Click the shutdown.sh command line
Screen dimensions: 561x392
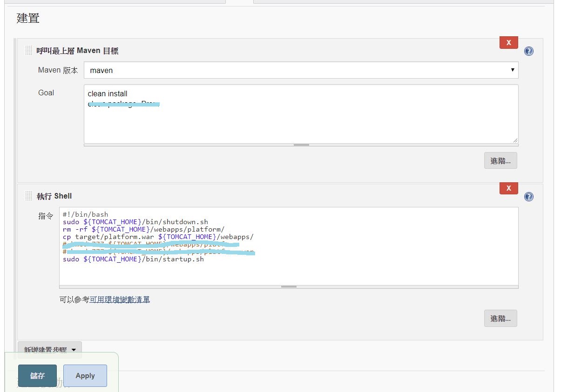tap(135, 222)
